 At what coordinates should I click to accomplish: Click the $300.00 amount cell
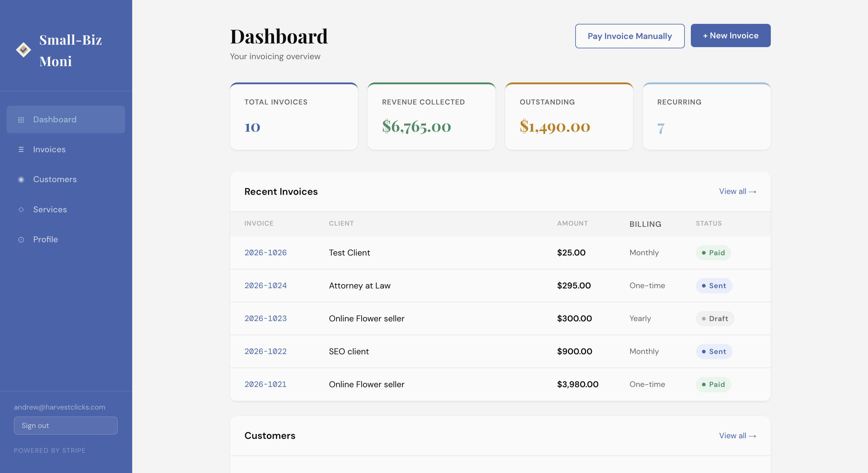pyautogui.click(x=575, y=318)
